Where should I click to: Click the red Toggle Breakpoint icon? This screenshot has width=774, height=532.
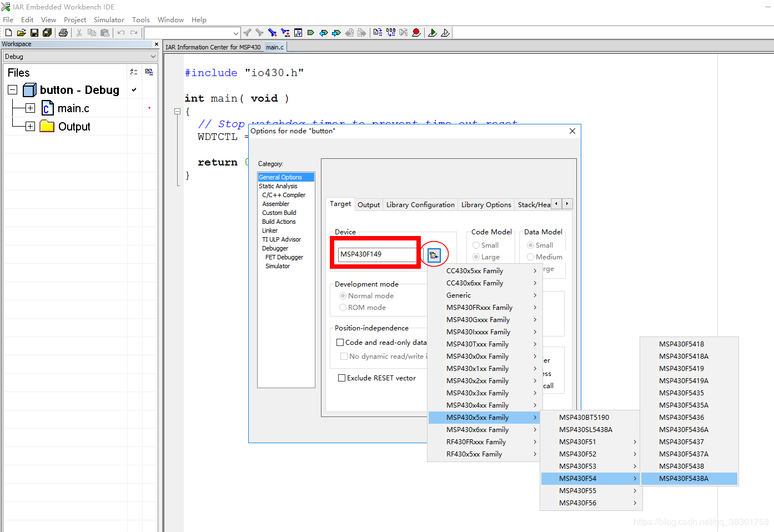[x=416, y=33]
